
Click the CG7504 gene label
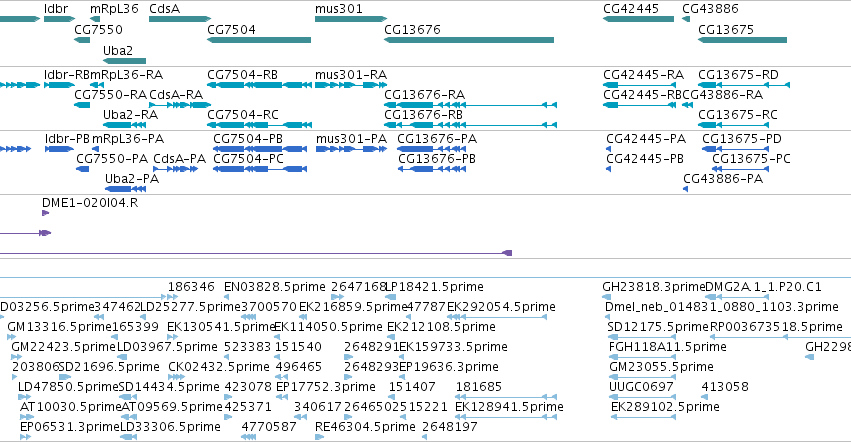231,29
